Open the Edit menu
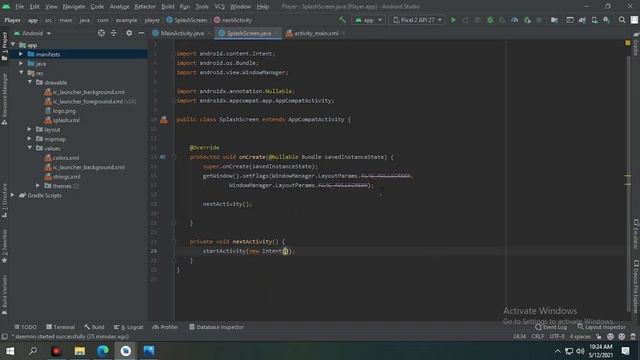640x360 pixels. click(x=34, y=7)
